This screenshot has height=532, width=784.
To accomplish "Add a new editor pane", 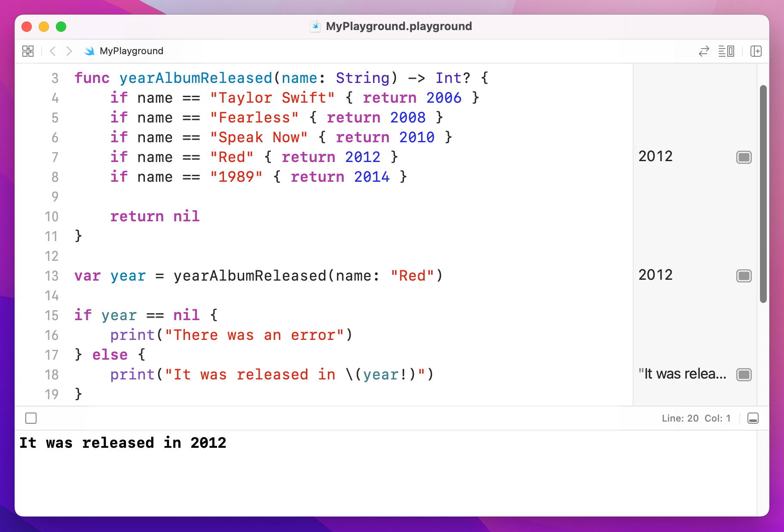I will coord(756,51).
